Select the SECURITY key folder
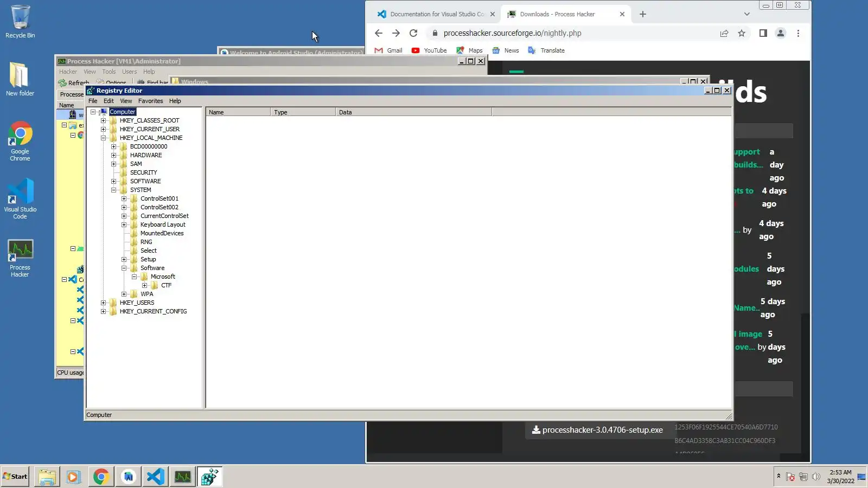 point(143,172)
